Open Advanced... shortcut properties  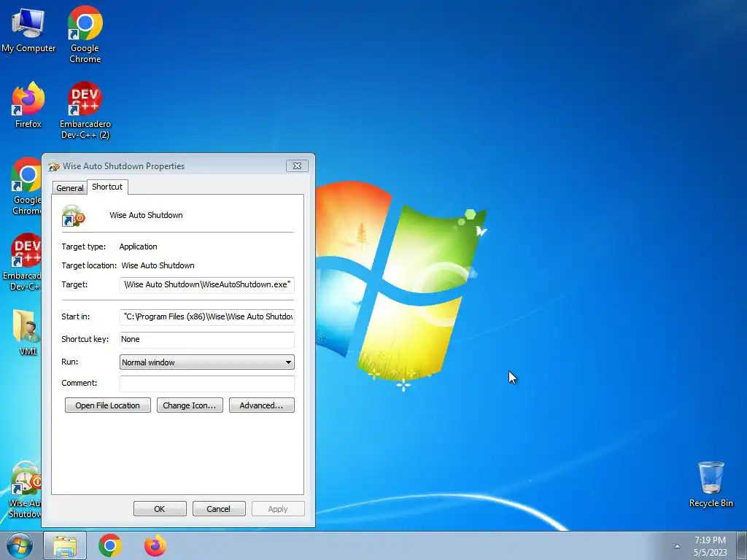(262, 405)
